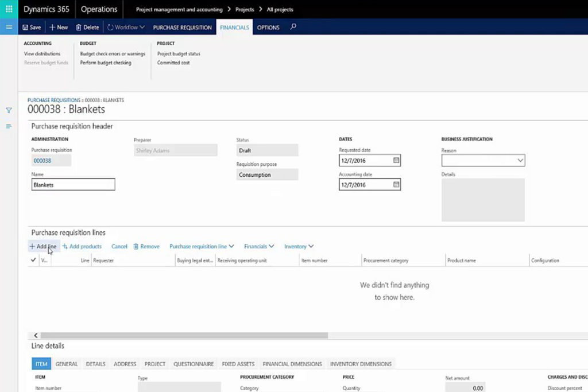Select the Item line details tab

tap(41, 364)
